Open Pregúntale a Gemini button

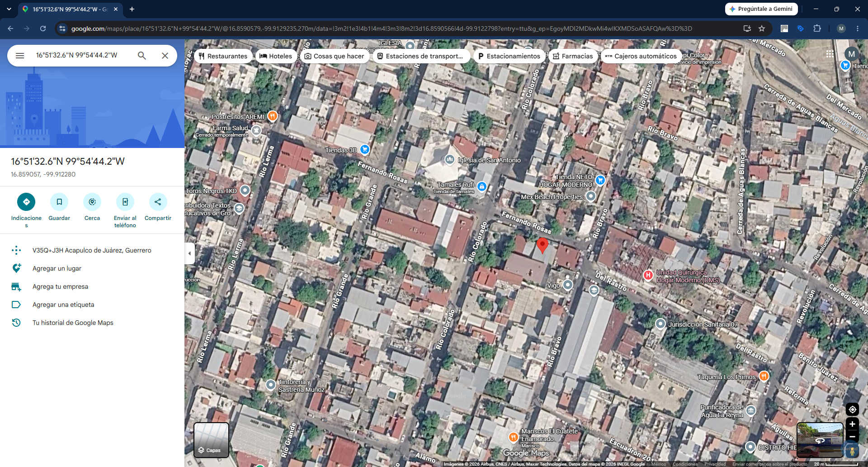coord(761,9)
